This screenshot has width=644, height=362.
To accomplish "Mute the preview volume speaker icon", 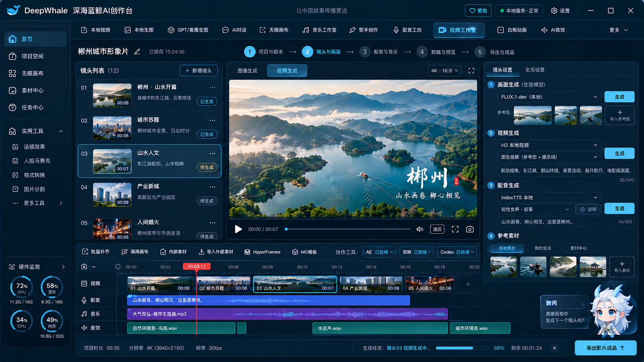I will (x=420, y=229).
